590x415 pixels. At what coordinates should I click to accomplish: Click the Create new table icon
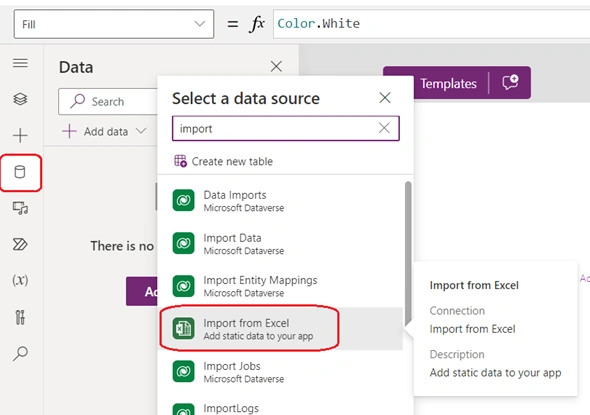tap(181, 161)
